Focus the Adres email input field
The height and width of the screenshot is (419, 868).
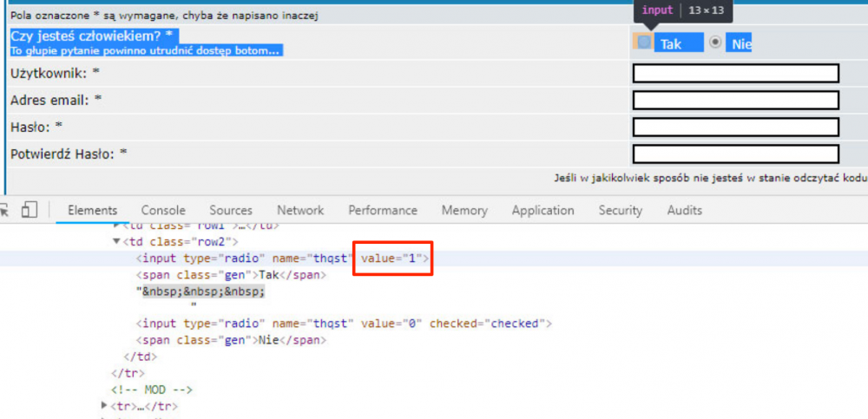click(x=736, y=100)
